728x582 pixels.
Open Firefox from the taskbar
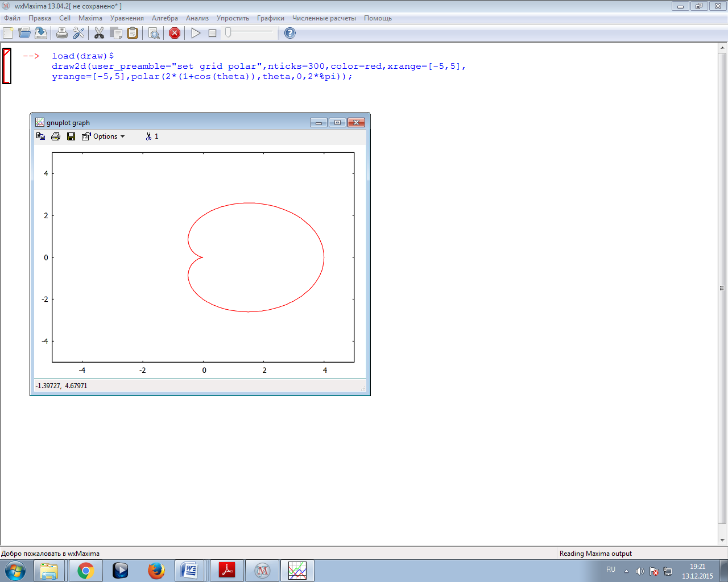coord(156,570)
